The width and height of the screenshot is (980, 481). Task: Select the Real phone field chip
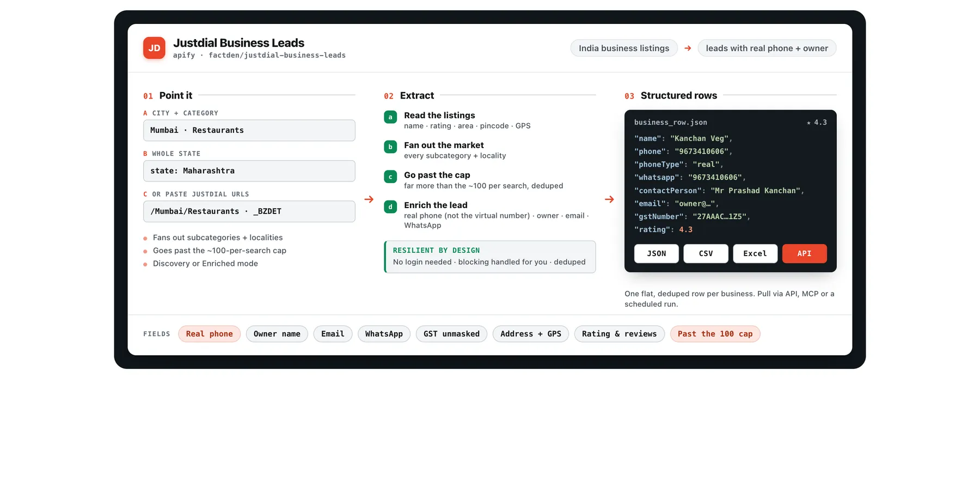pyautogui.click(x=210, y=334)
